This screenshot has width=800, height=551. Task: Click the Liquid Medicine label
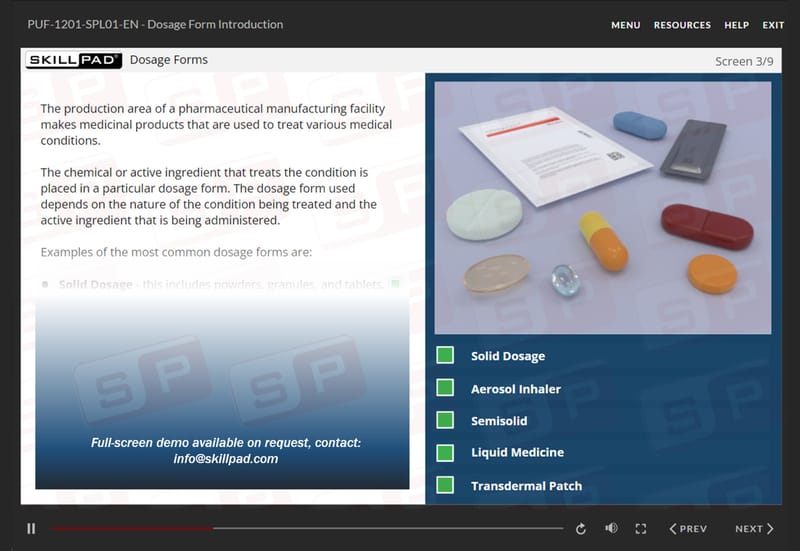pos(517,453)
